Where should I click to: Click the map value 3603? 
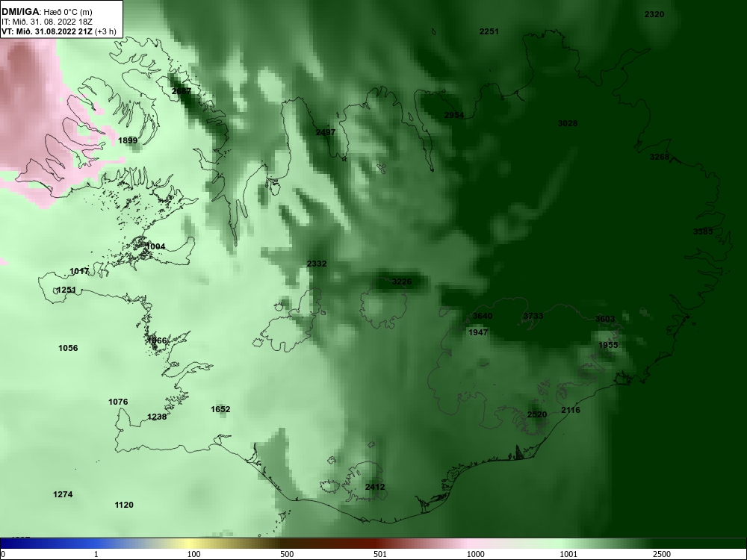(605, 319)
